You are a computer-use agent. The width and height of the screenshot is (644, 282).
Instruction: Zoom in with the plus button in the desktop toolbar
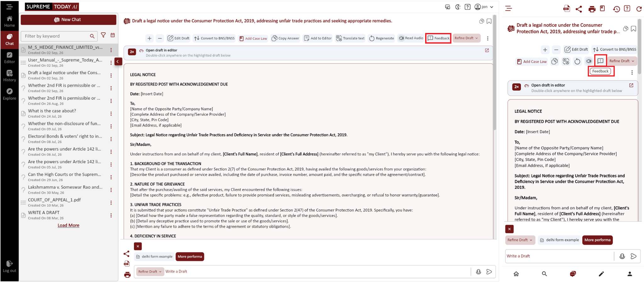pos(149,38)
